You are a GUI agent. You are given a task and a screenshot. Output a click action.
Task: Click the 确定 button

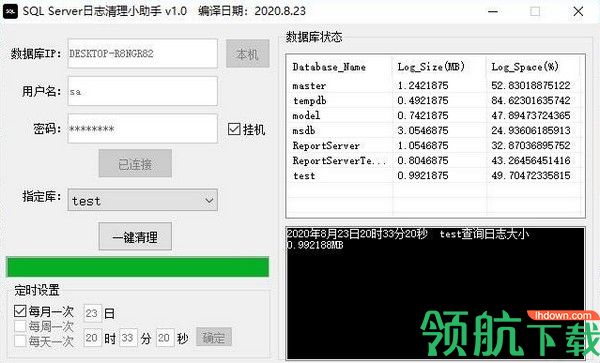point(214,337)
